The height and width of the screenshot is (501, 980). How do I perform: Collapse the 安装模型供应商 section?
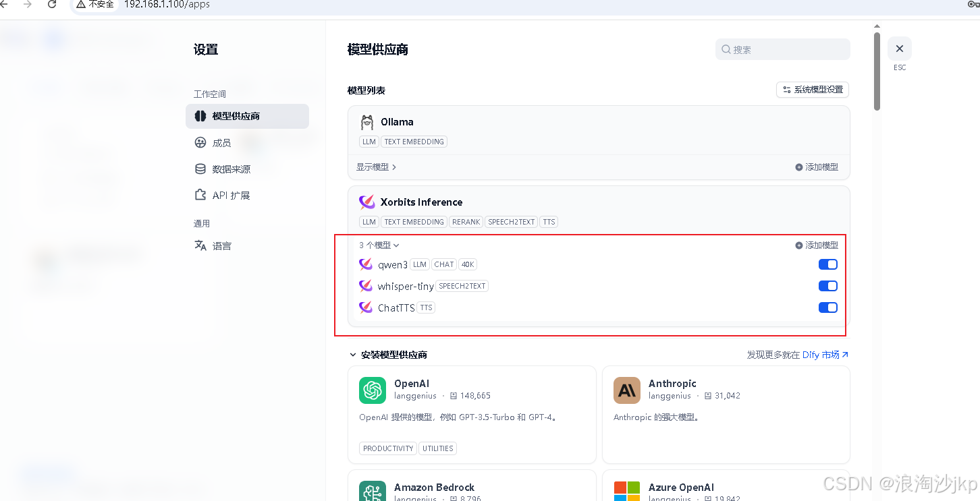tap(388, 355)
